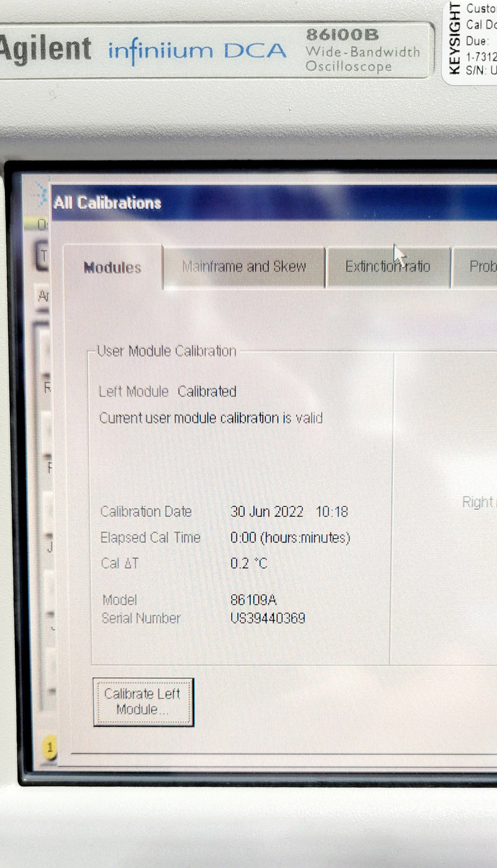Click the User Module Calibration group title
Viewport: 497px width, 868px height.
pos(166,351)
